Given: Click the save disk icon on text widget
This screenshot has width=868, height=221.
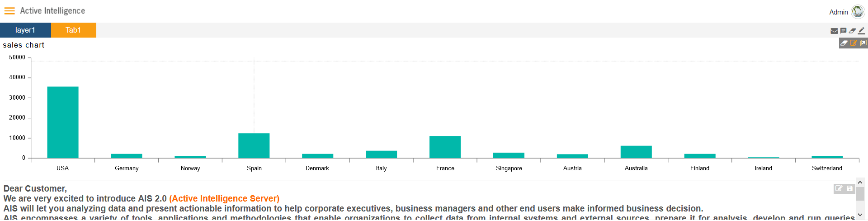Looking at the screenshot, I should pyautogui.click(x=849, y=188).
